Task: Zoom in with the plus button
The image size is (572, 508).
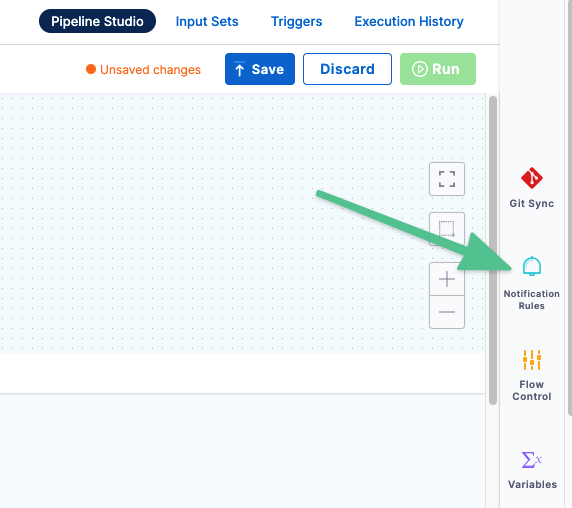Action: tap(447, 279)
